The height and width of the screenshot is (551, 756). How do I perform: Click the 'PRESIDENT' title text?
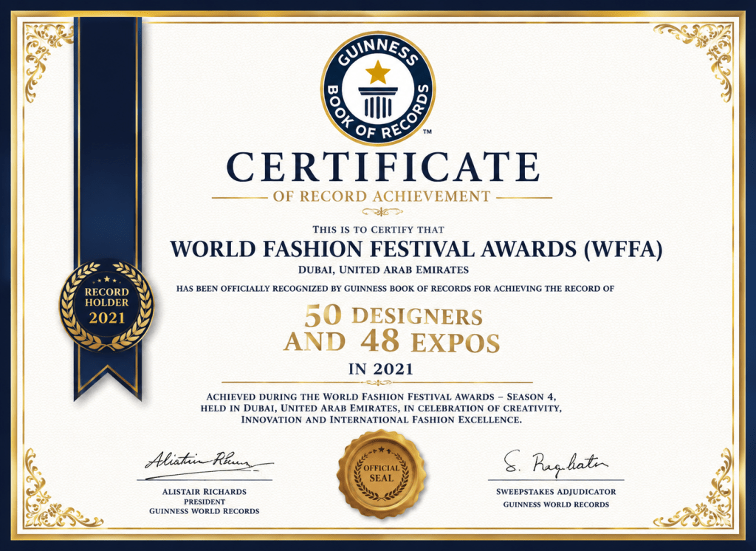click(x=205, y=502)
